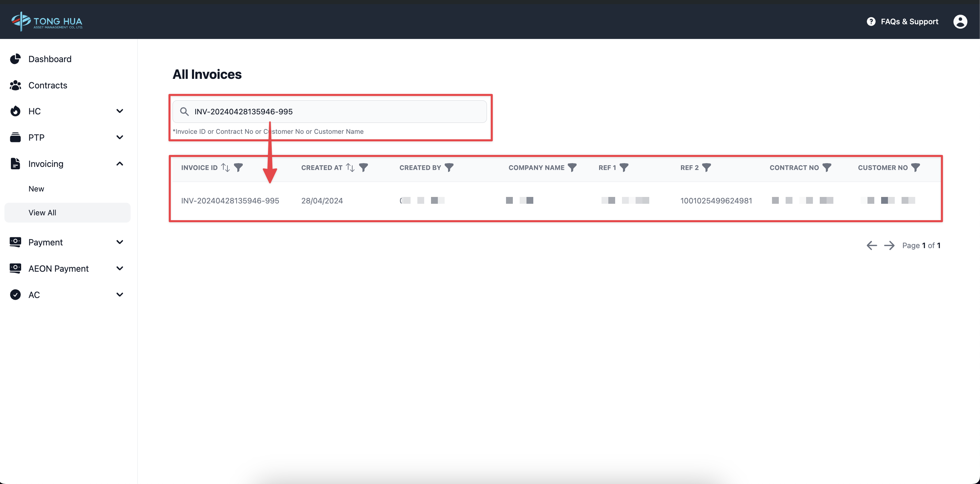The height and width of the screenshot is (484, 980).
Task: Open the Created By filter funnel
Action: (x=449, y=168)
